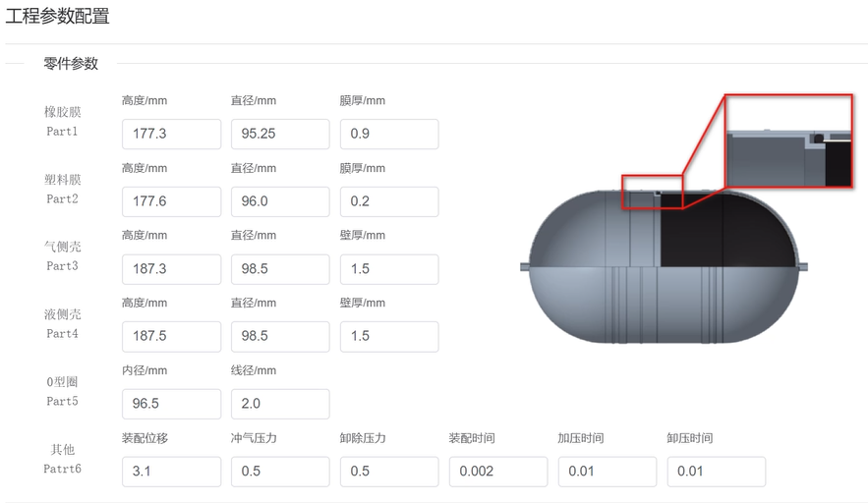
Task: Click the 橡胶膜 Part1 row label
Action: 63,121
